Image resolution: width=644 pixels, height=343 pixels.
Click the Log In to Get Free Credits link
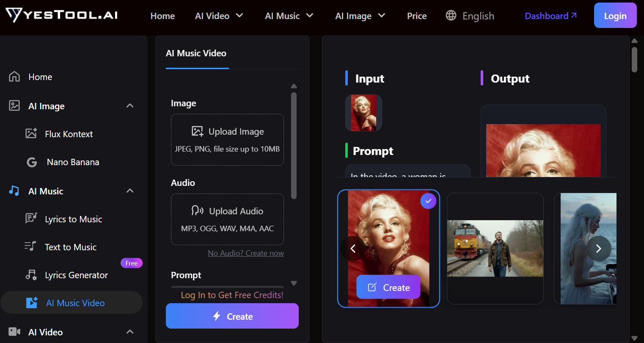232,295
